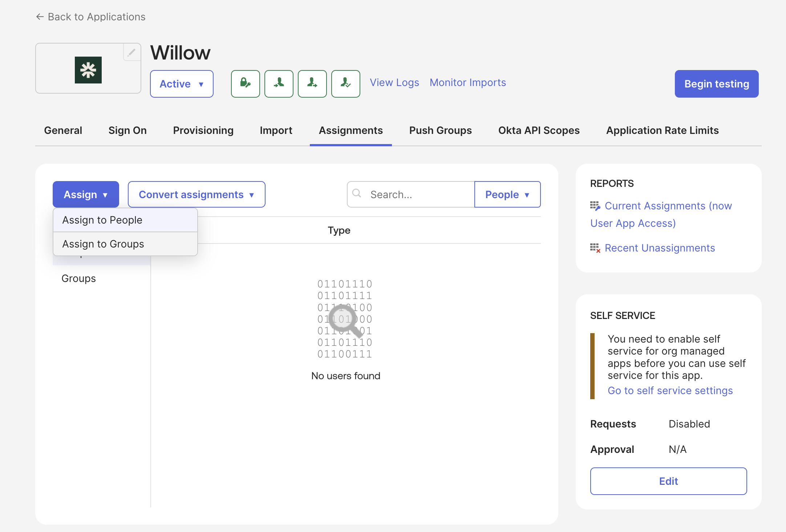The image size is (786, 532).
Task: Click into the Search assignments field
Action: [x=411, y=195]
